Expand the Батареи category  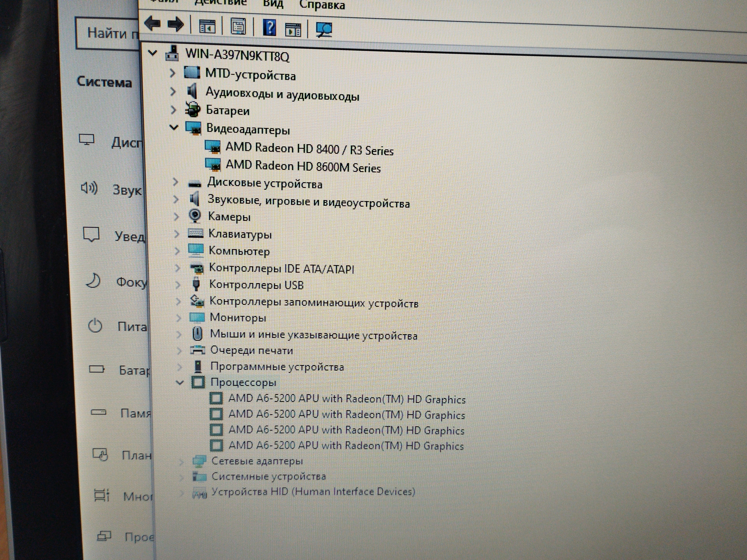[174, 110]
